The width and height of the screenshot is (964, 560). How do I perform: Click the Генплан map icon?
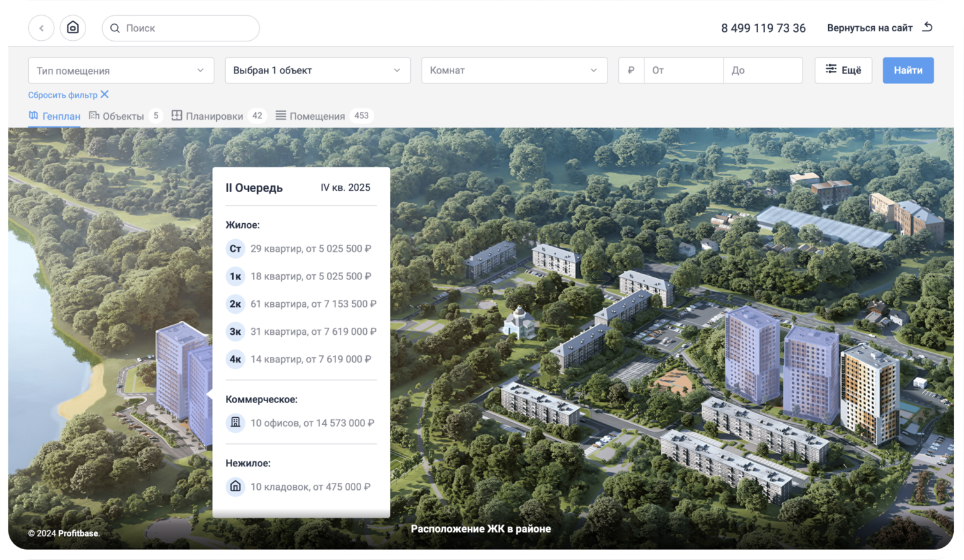click(33, 115)
